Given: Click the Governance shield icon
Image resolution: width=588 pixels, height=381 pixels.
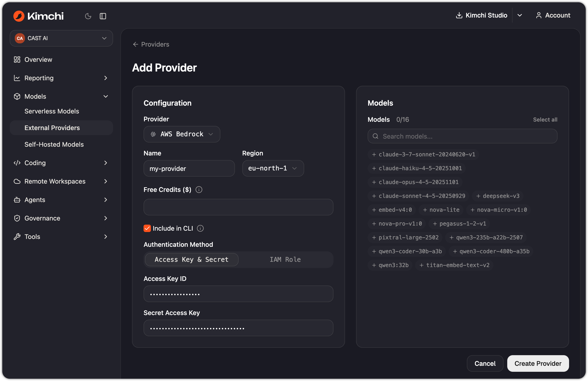Looking at the screenshot, I should pos(17,218).
